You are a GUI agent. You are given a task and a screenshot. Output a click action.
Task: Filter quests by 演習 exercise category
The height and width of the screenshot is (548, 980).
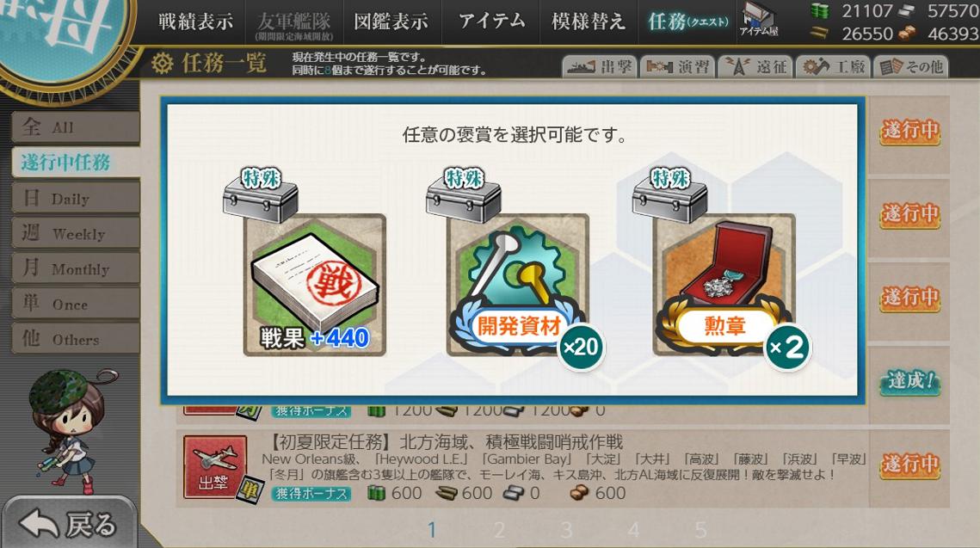pos(677,66)
